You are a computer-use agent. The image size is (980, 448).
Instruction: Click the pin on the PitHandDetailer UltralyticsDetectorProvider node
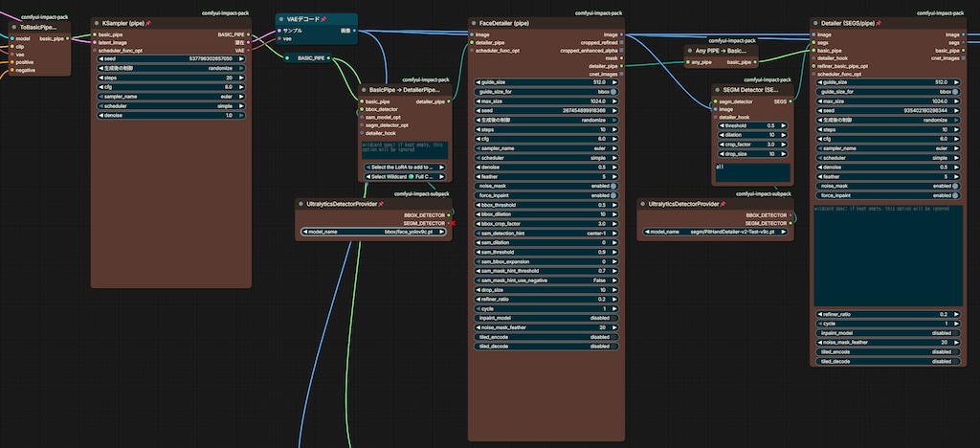[x=723, y=204]
